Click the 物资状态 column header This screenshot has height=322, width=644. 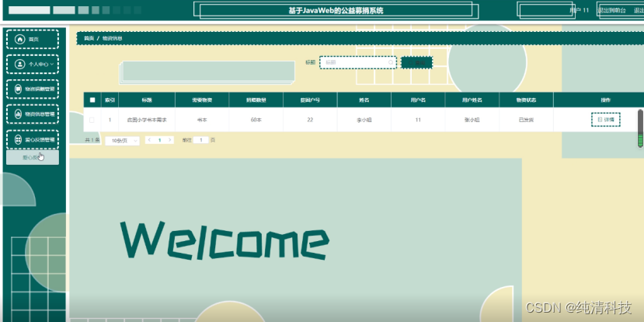click(x=526, y=100)
